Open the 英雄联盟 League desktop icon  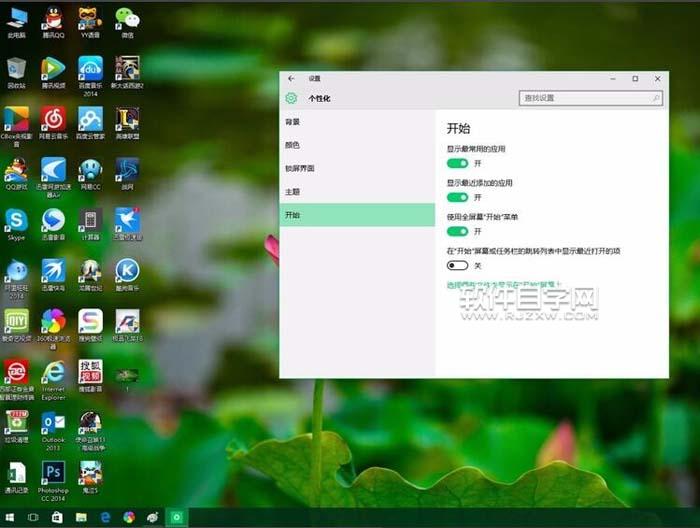click(127, 123)
